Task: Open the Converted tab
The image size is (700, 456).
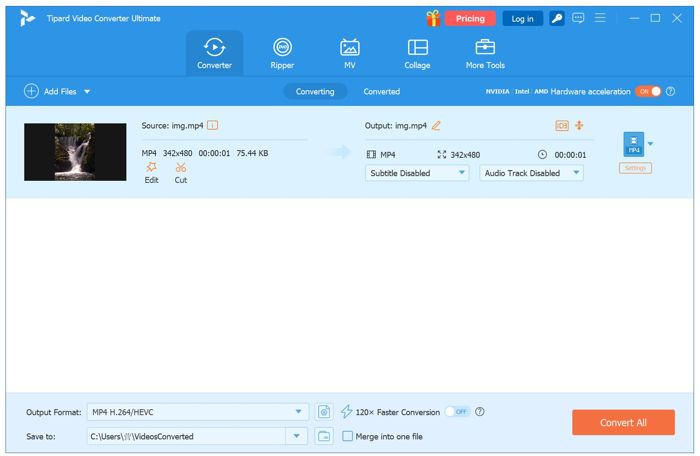Action: pyautogui.click(x=381, y=91)
